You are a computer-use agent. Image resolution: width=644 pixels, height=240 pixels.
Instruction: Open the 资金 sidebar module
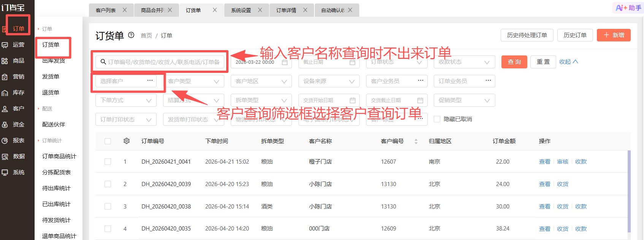(13, 125)
